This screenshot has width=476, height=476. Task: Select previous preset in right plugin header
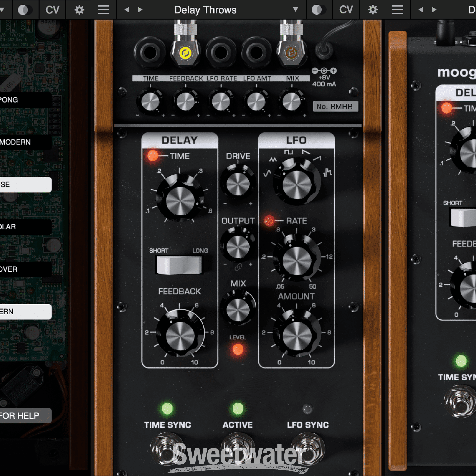point(421,10)
